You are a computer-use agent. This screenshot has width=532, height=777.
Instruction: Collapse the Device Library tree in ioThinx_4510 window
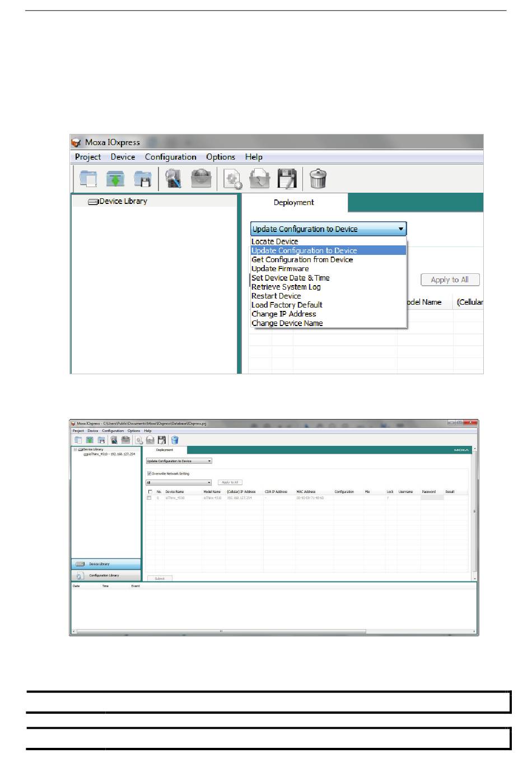(x=75, y=449)
